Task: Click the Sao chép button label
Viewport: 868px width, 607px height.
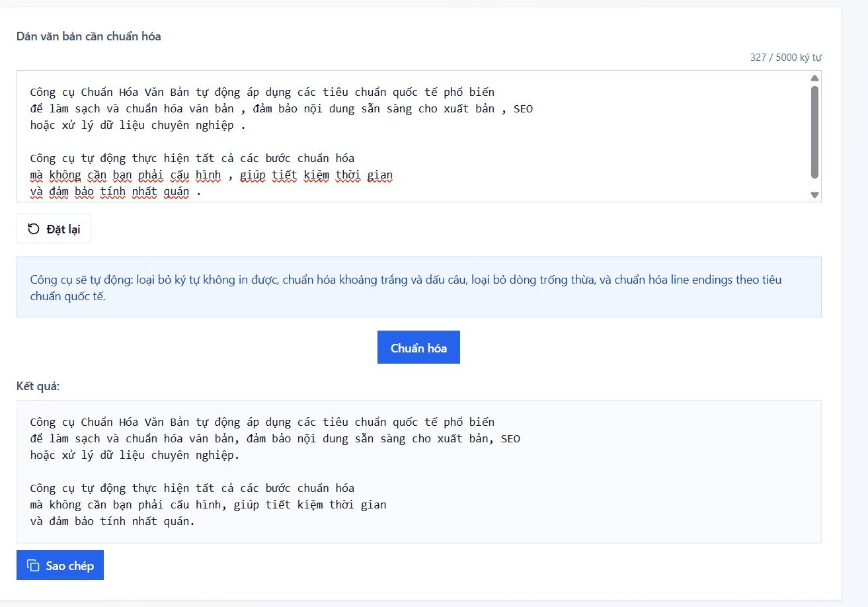Action: 69,565
